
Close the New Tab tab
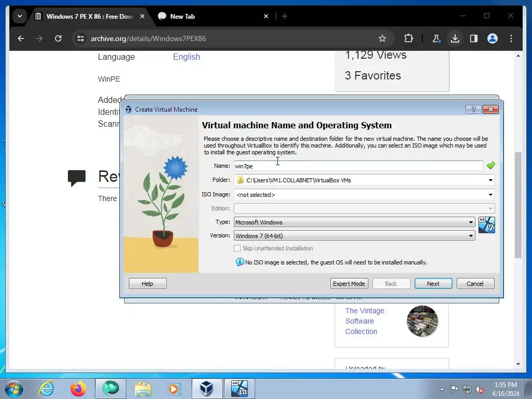point(266,16)
